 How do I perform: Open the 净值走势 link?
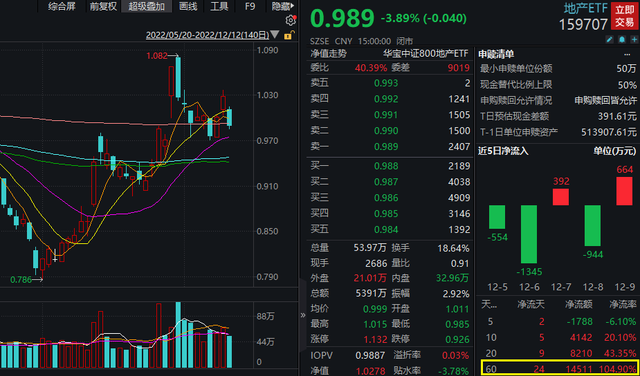click(329, 54)
